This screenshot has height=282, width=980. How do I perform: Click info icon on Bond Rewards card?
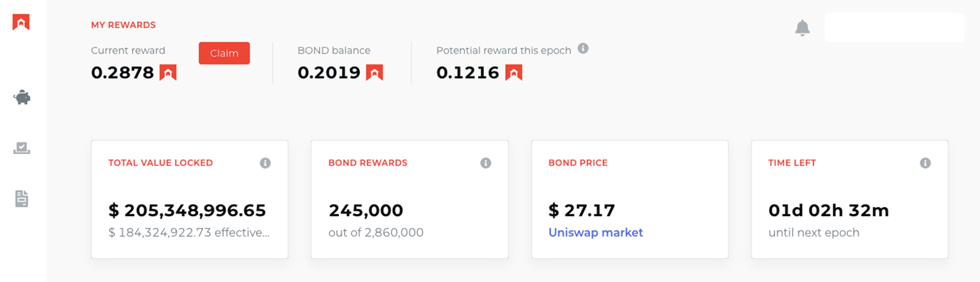(x=486, y=163)
